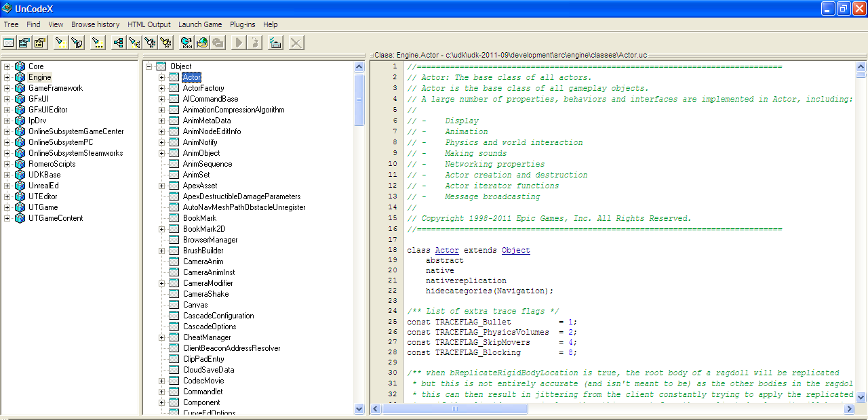
Task: Select the OnlineSubsystemSteamworks package
Action: (x=75, y=153)
